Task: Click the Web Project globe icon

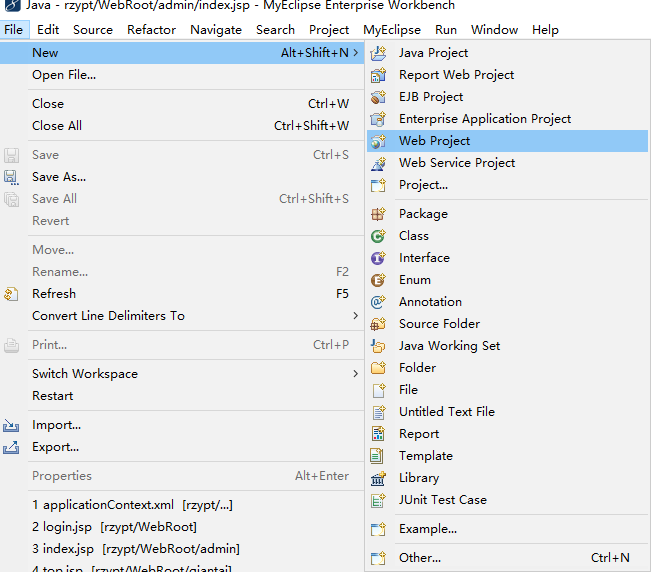Action: click(378, 141)
